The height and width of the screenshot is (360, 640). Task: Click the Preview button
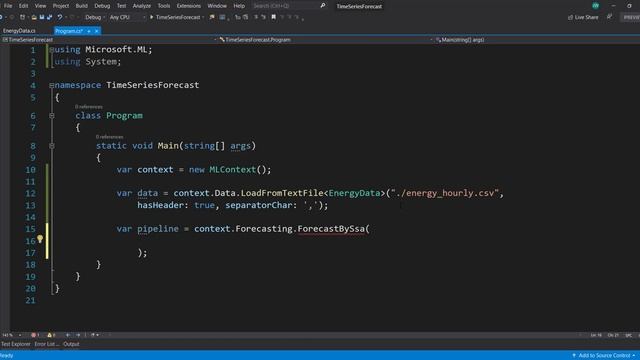(631, 17)
